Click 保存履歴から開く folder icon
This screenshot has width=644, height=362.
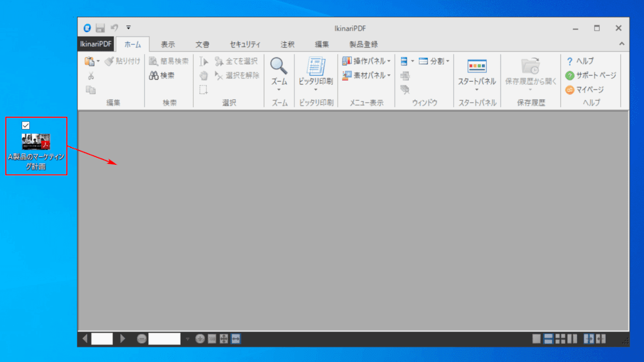(531, 66)
